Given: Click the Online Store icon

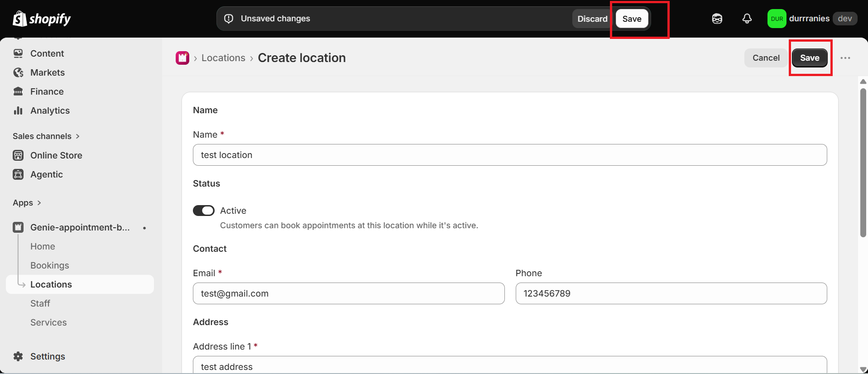Looking at the screenshot, I should point(18,155).
